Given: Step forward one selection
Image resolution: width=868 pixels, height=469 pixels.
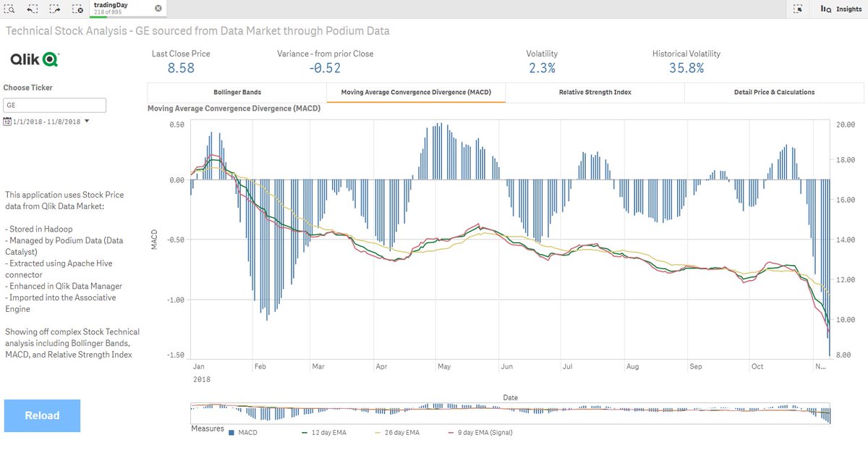Looking at the screenshot, I should tap(55, 9).
